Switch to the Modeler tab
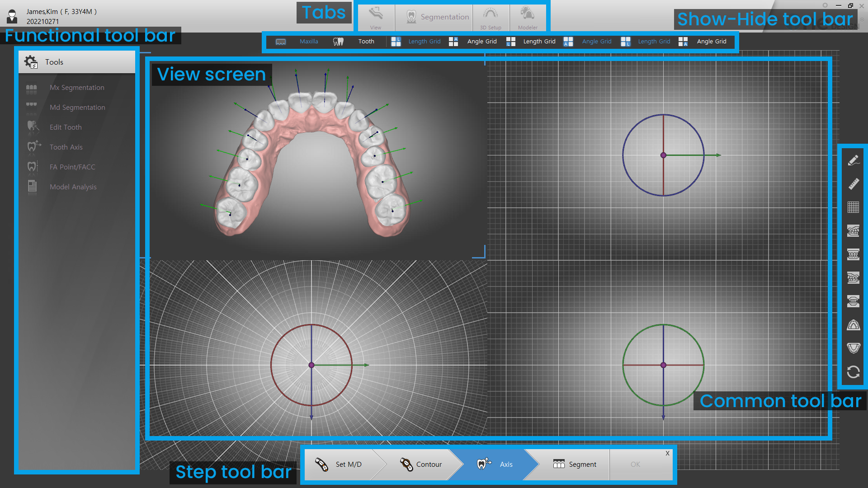868x488 pixels. [528, 17]
